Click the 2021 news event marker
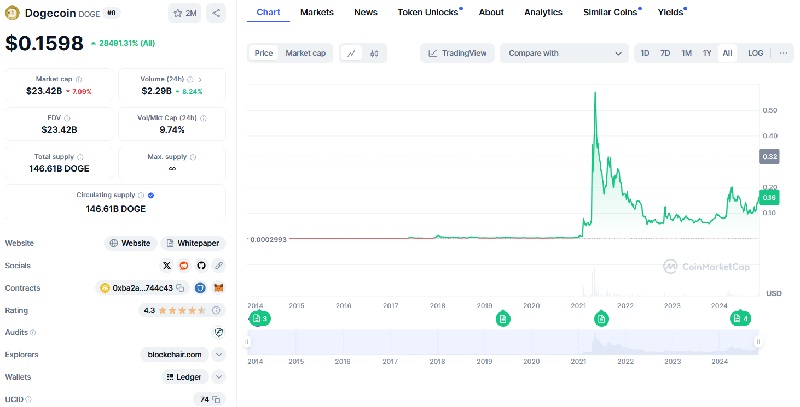The image size is (800, 407). click(602, 319)
